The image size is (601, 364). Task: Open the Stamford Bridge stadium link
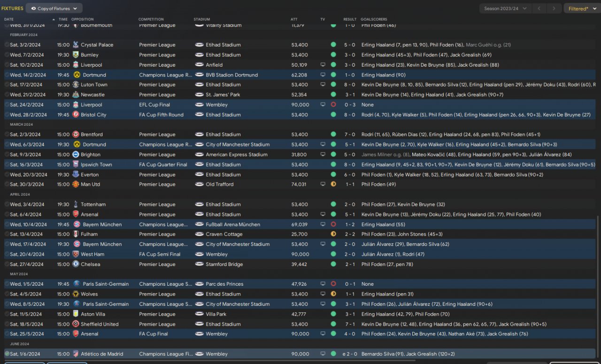[224, 264]
